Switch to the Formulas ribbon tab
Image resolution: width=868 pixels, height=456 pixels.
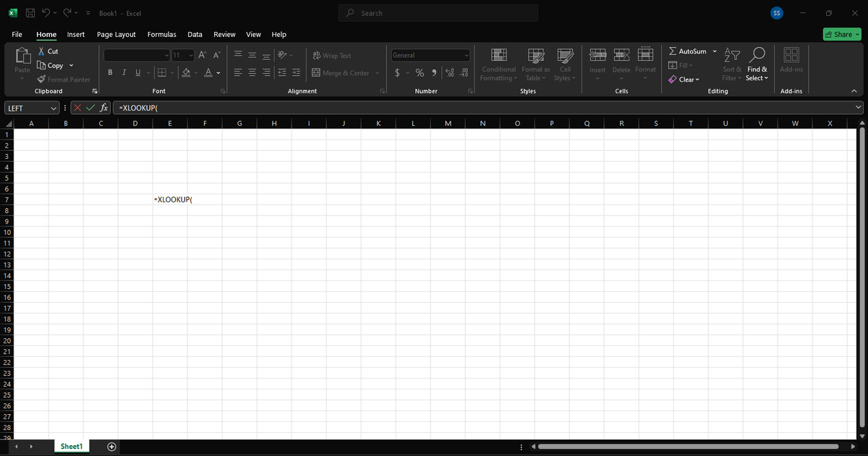point(161,34)
